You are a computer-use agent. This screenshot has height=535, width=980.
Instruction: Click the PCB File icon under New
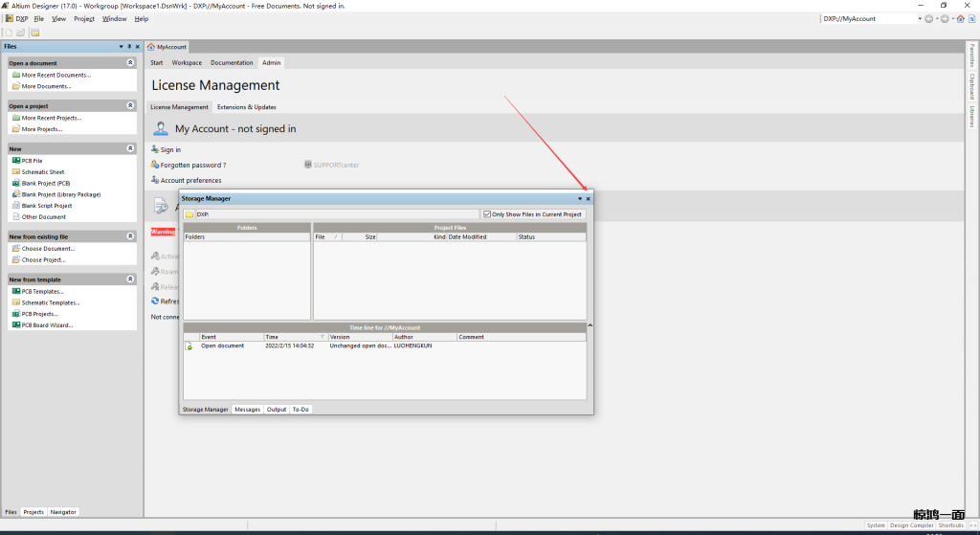click(15, 161)
